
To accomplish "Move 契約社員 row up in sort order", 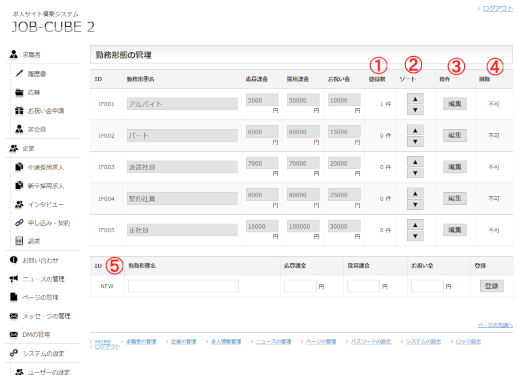I will click(x=415, y=193).
